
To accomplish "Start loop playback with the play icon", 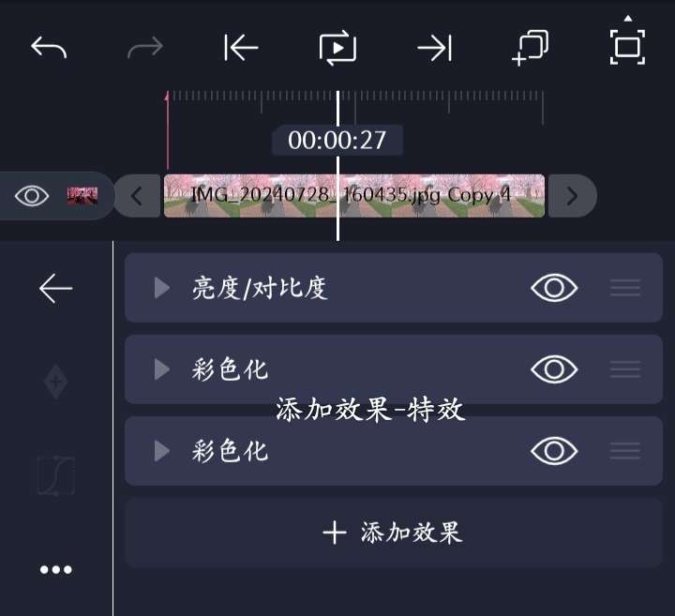I will coord(337,48).
